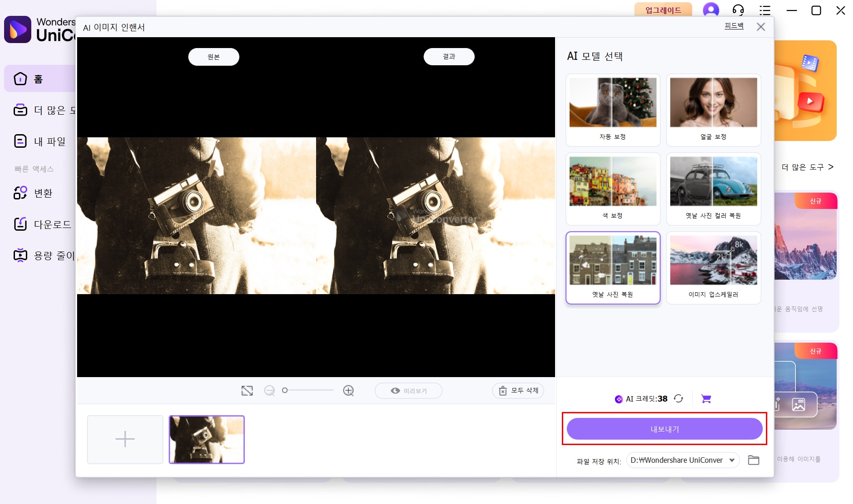Viewport: 853px width, 504px height.
Task: Go to 내 파일 in sidebar
Action: click(49, 141)
